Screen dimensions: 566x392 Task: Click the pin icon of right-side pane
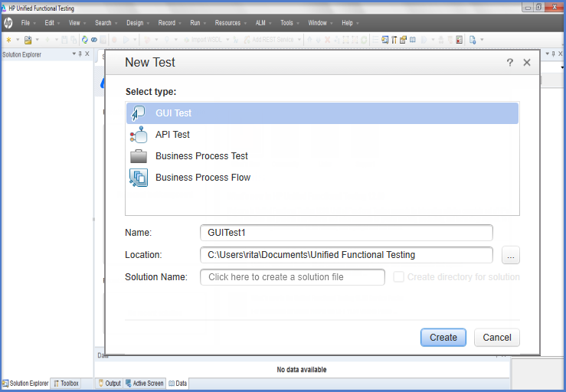point(554,54)
